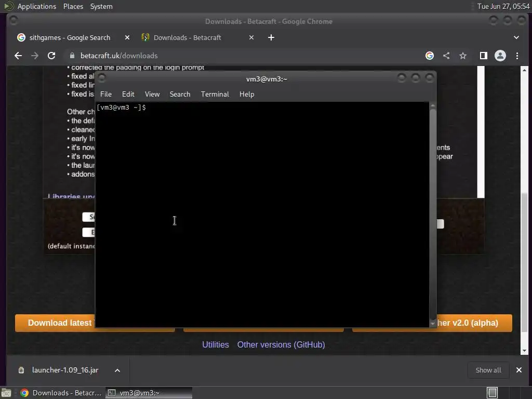Open terminal View menu
This screenshot has height=399, width=532.
tap(152, 95)
